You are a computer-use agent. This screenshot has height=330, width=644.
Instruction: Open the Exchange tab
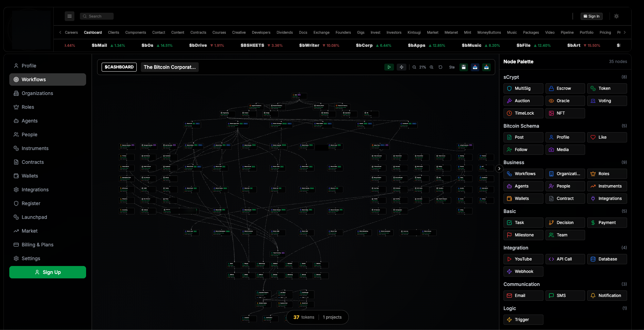tap(321, 32)
